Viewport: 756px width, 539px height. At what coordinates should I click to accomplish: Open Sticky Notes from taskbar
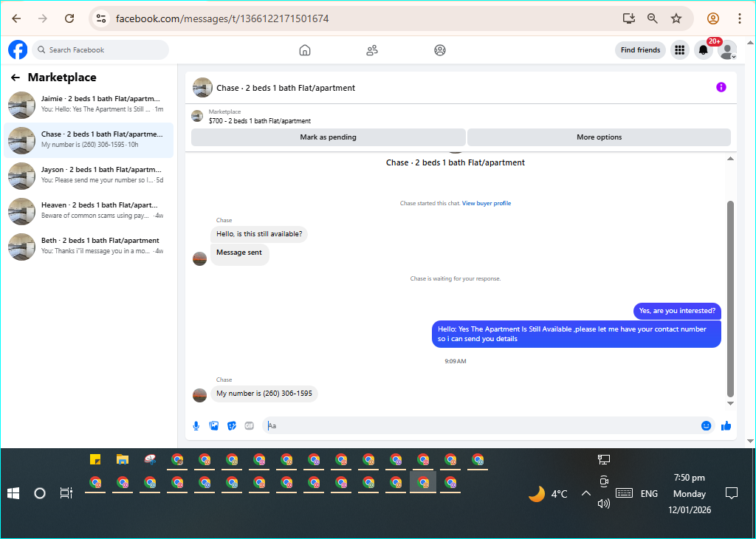coord(95,459)
